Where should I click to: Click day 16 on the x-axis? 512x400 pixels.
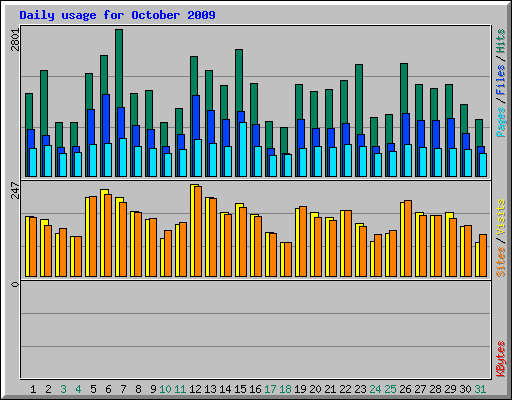tap(255, 389)
